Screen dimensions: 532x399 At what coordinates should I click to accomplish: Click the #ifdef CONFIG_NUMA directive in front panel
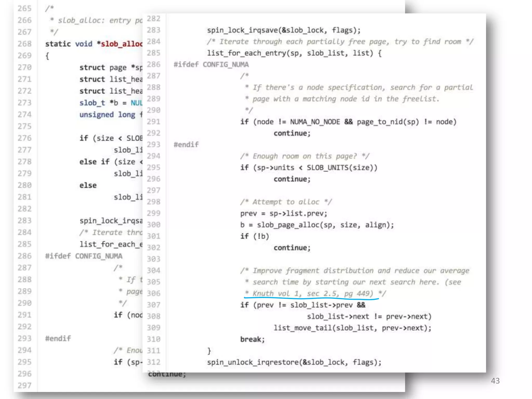pos(211,64)
